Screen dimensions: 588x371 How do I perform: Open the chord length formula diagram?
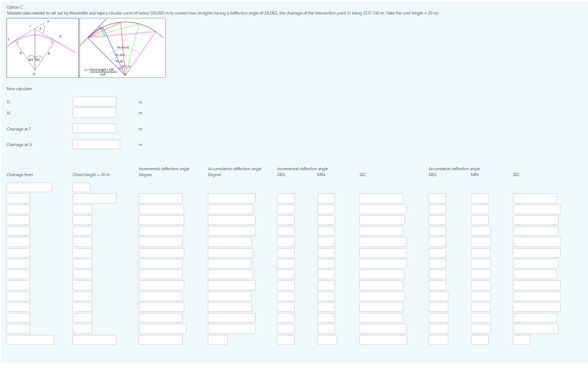[x=122, y=47]
